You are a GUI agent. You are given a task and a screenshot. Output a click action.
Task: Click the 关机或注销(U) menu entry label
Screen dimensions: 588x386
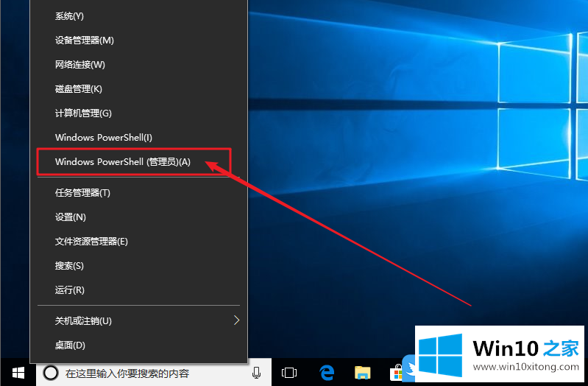point(83,321)
